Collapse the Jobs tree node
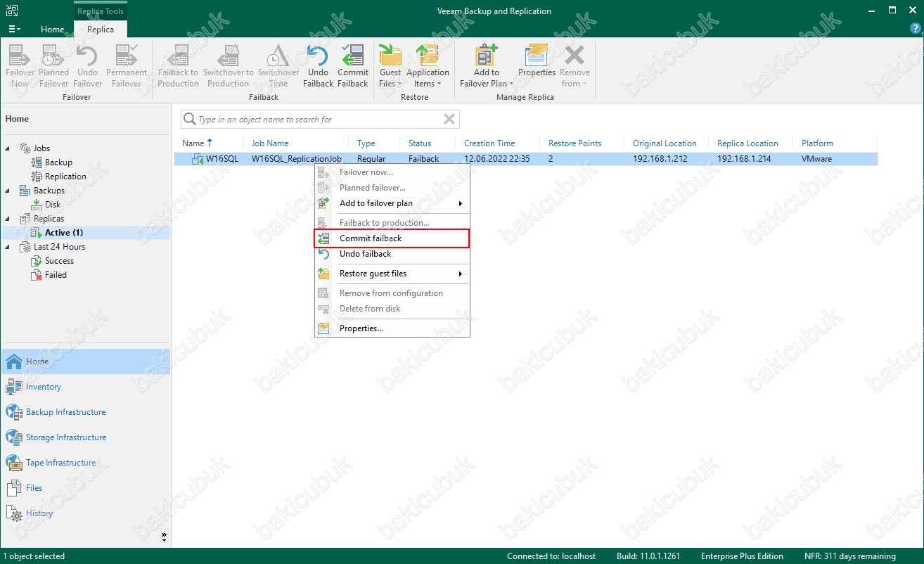Image resolution: width=924 pixels, height=564 pixels. click(x=8, y=148)
